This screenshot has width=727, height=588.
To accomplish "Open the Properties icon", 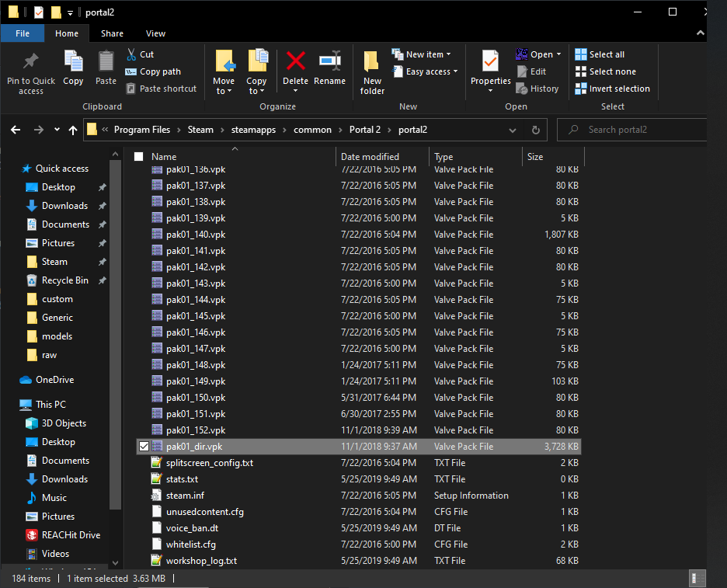I will [490, 61].
